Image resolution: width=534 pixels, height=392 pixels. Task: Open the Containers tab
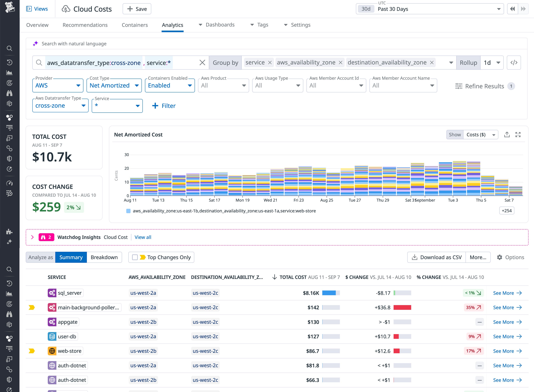135,25
